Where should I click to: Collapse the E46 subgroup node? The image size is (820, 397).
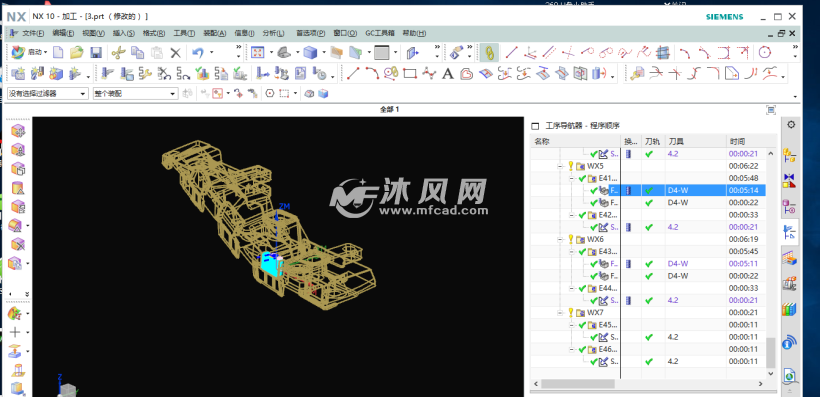coord(573,349)
